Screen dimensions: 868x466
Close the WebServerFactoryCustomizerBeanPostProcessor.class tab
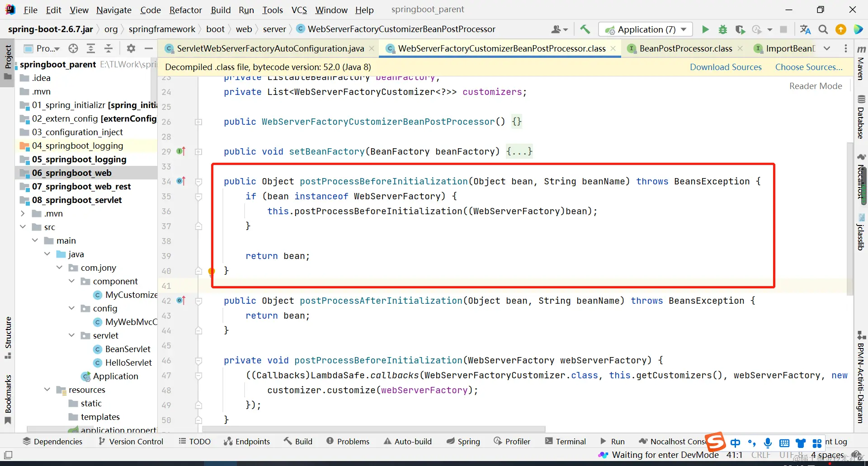[x=613, y=48]
